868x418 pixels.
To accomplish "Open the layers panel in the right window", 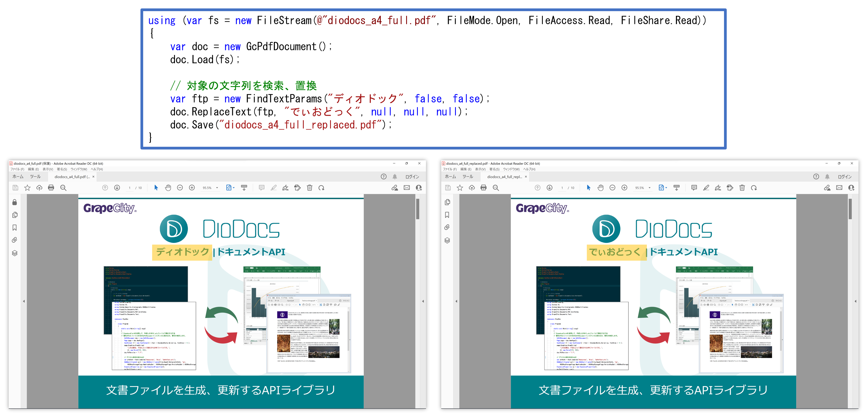I will (447, 240).
